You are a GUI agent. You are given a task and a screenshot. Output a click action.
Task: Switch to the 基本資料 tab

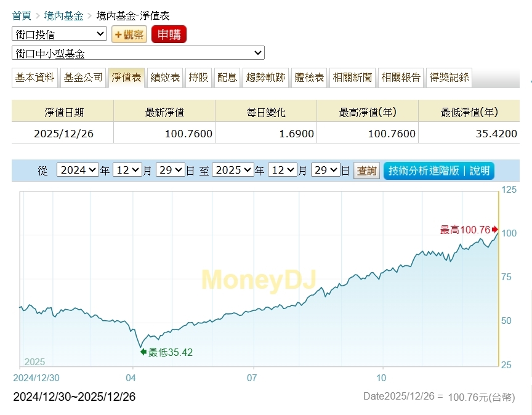tap(34, 78)
